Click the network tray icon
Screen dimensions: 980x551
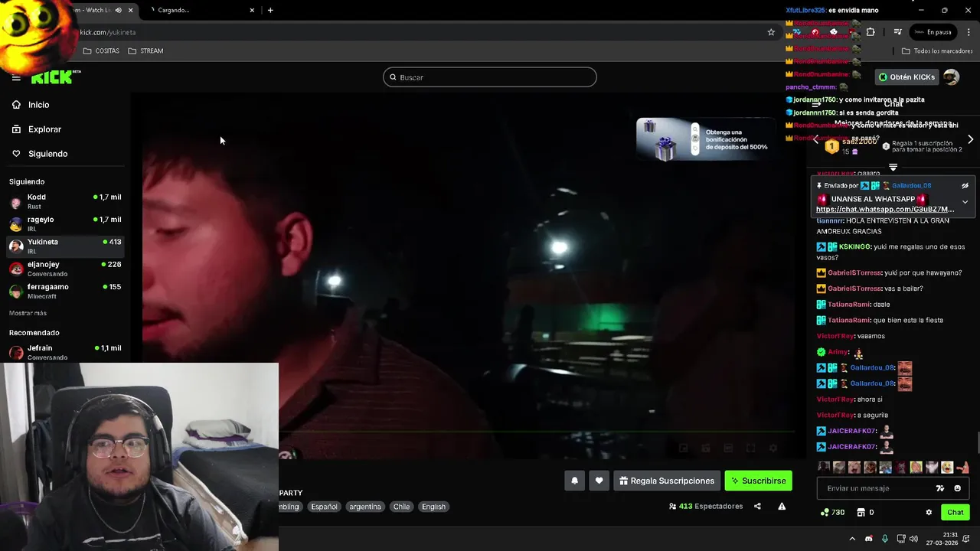(901, 539)
